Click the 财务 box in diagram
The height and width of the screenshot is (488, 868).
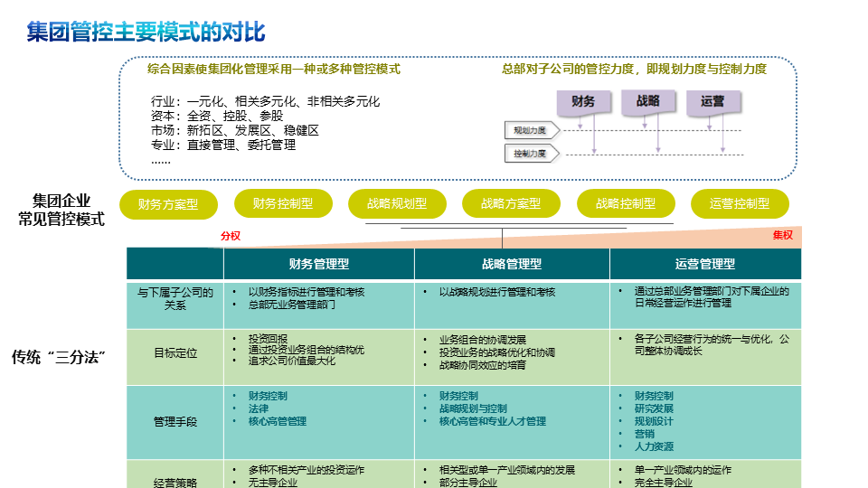coord(583,102)
